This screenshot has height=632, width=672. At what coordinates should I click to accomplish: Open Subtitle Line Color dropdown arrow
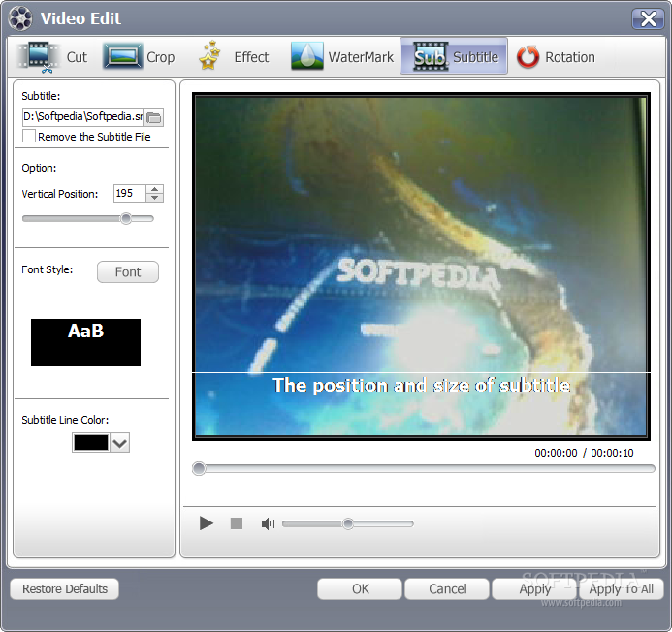120,443
